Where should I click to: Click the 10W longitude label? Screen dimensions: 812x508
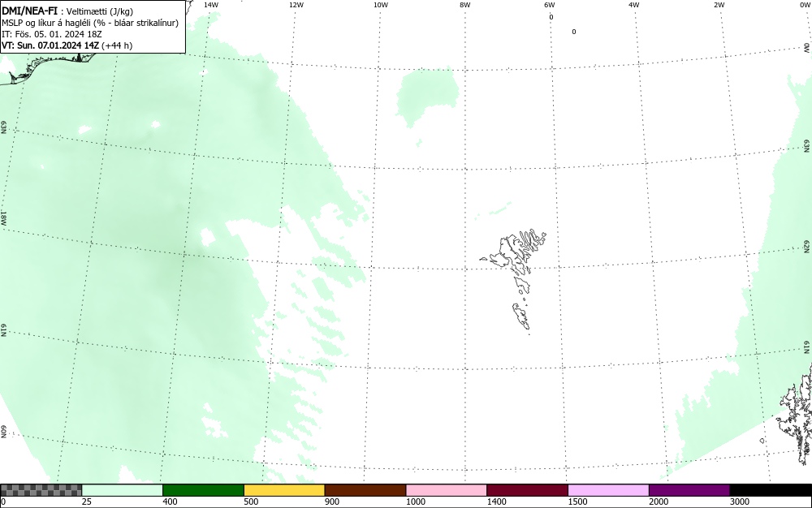pyautogui.click(x=381, y=5)
